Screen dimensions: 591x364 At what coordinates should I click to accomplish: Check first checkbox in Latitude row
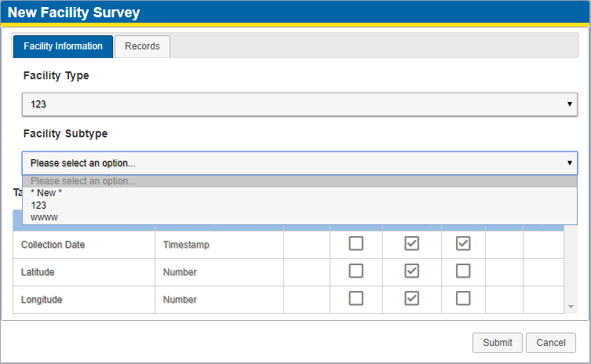356,271
